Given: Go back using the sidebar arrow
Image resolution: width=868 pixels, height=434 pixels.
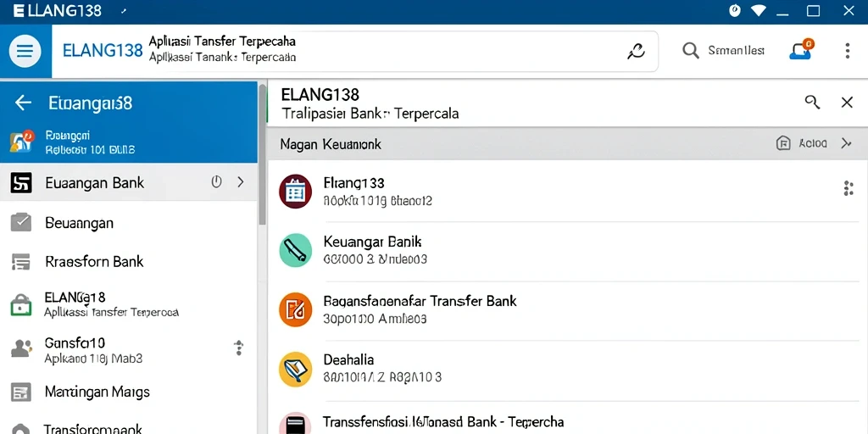Looking at the screenshot, I should [23, 103].
